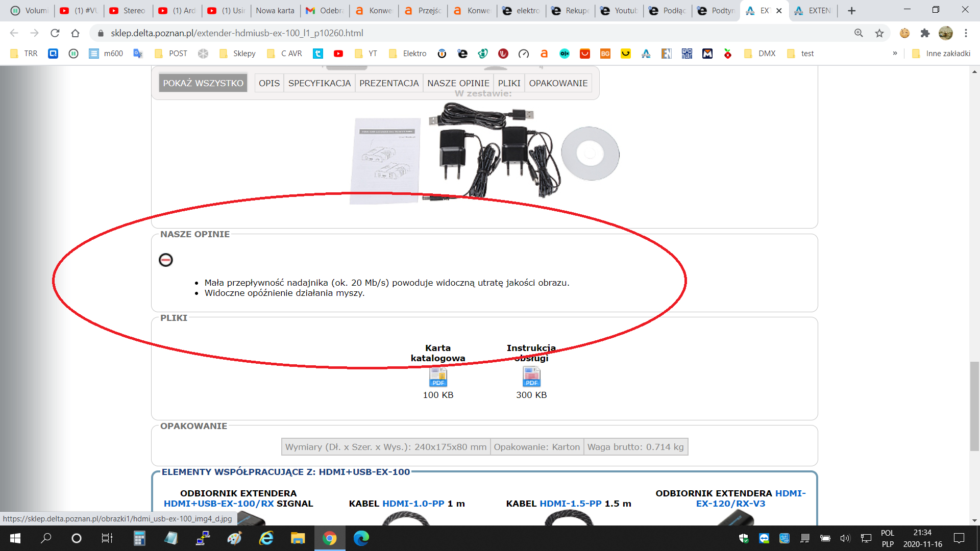
Task: Open the m600 bookmark
Action: click(106, 54)
